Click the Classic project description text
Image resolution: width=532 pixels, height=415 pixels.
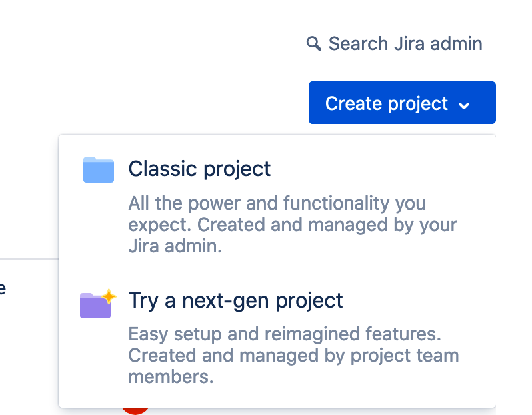click(293, 224)
